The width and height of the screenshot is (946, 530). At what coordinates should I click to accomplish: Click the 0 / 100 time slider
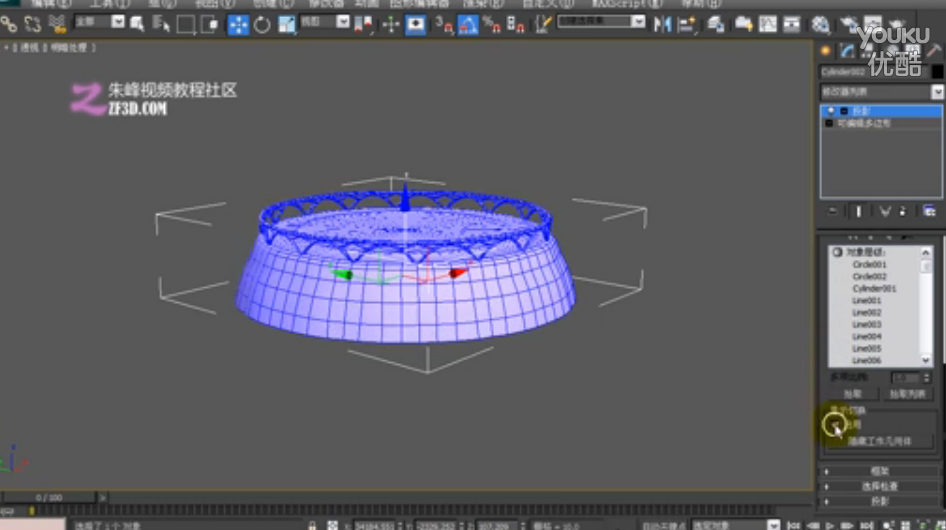pyautogui.click(x=48, y=497)
